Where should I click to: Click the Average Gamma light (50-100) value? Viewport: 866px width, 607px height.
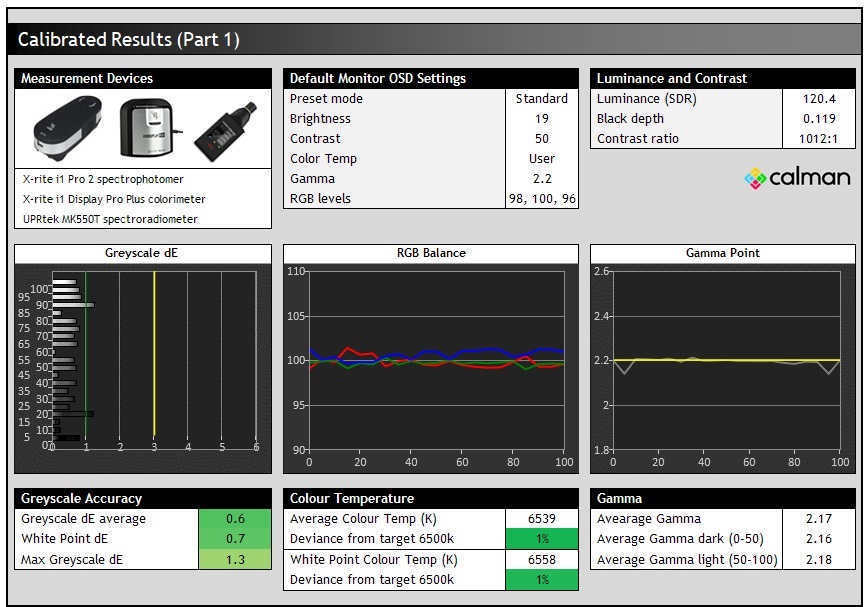[820, 559]
